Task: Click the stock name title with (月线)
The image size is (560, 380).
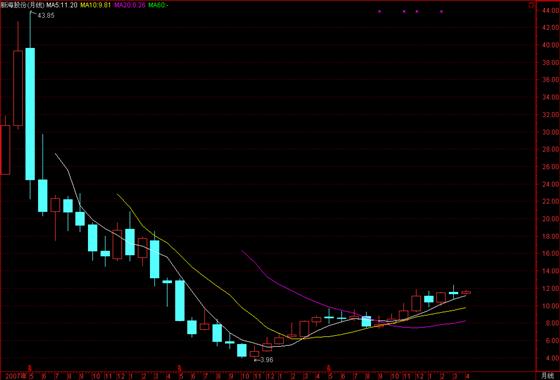Action: 22,5
